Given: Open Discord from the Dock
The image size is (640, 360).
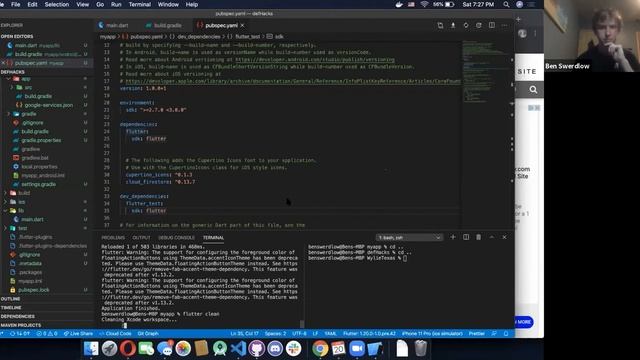Looking at the screenshot, I should 275,349.
